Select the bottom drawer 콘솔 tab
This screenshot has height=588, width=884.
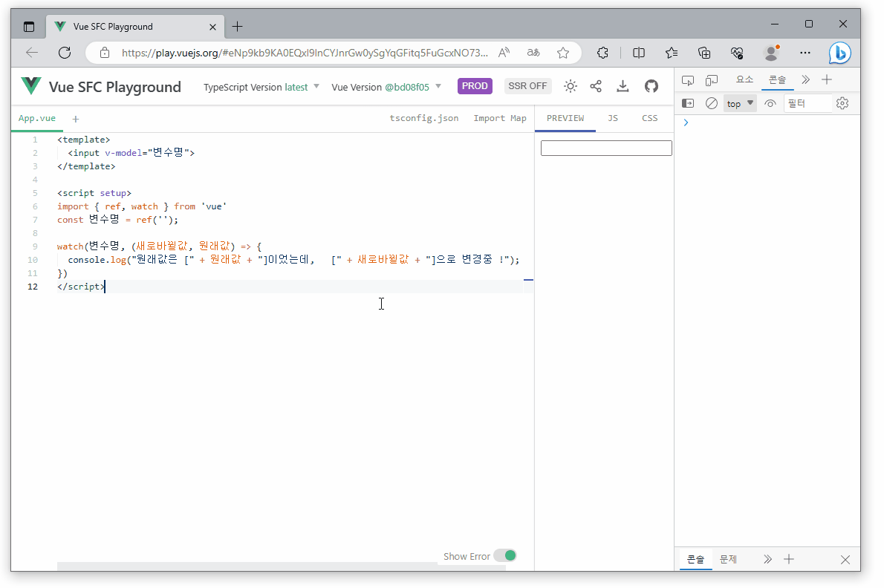696,559
